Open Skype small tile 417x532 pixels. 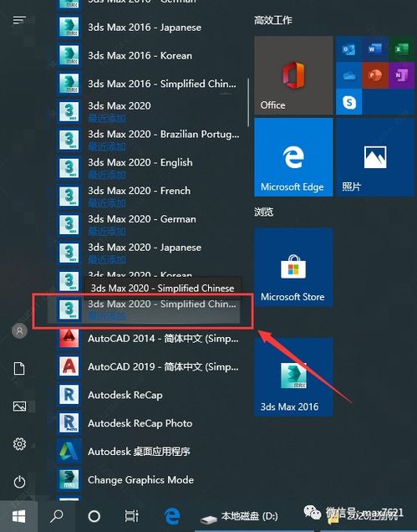(348, 102)
